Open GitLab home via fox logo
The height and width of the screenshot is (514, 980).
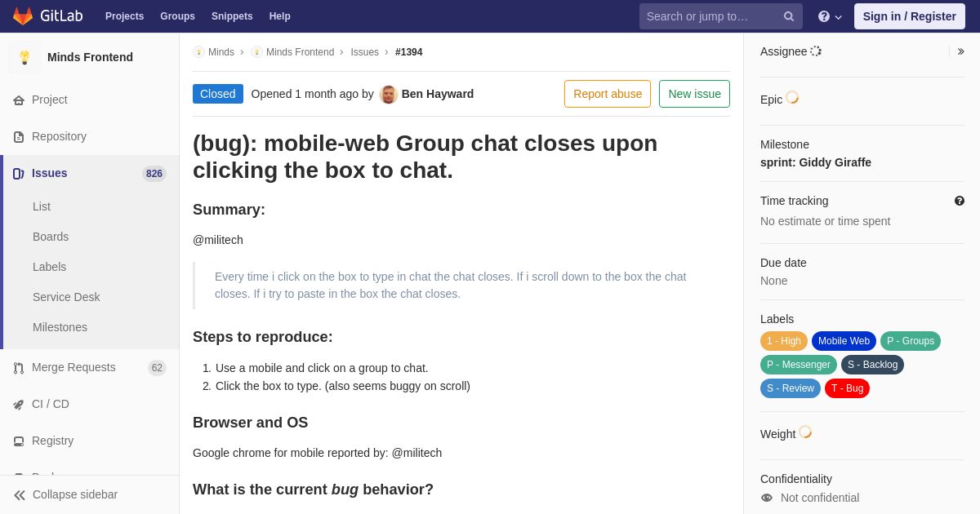(23, 16)
